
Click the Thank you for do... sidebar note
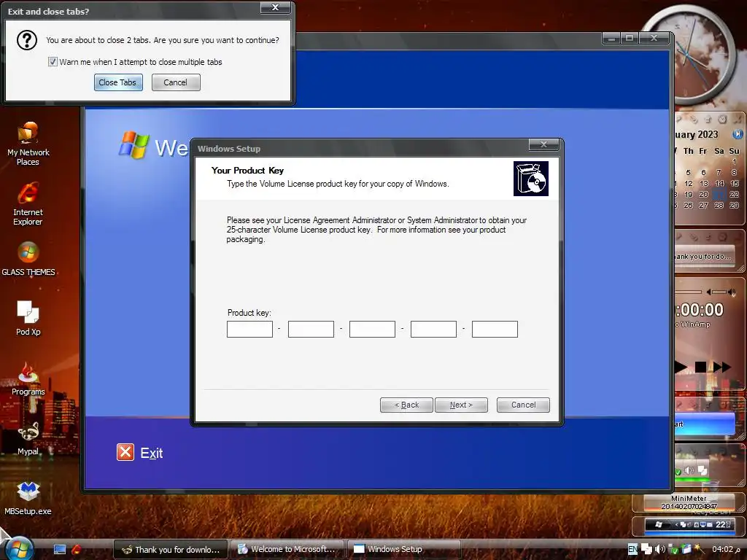click(x=704, y=257)
